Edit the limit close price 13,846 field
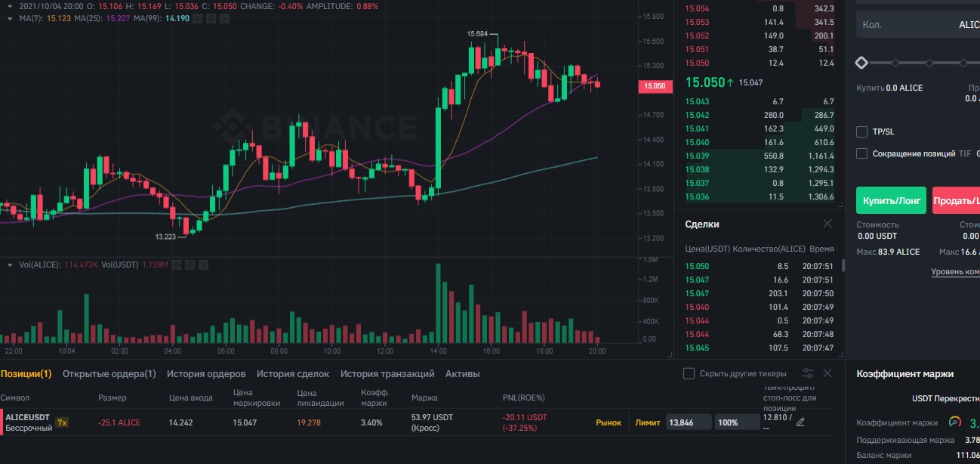Screen dimensions: 980x464 pos(688,422)
